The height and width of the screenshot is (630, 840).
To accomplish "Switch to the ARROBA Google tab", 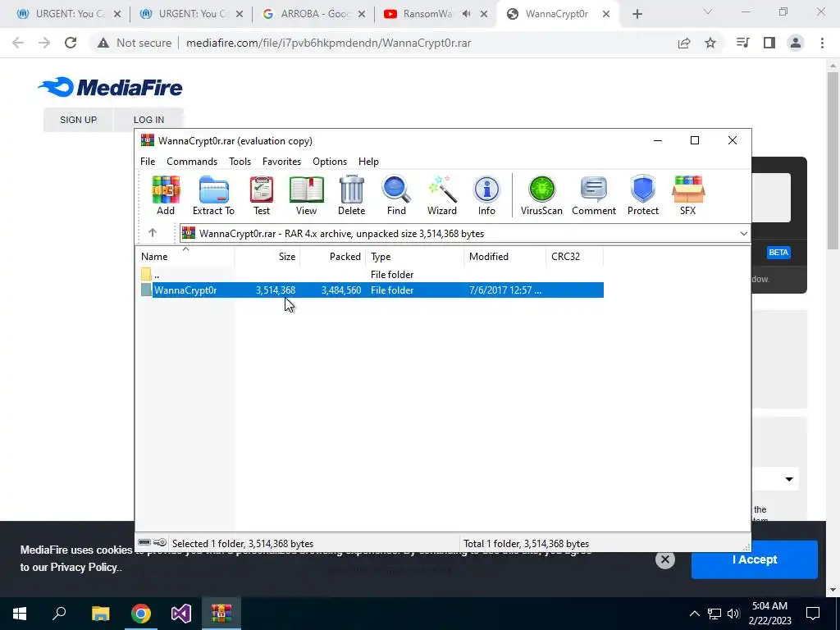I will (313, 14).
